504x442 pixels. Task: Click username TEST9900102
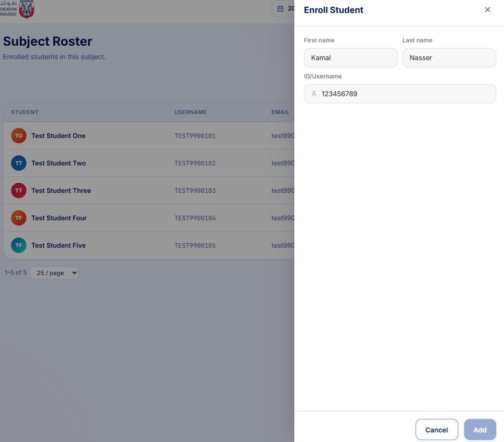195,163
